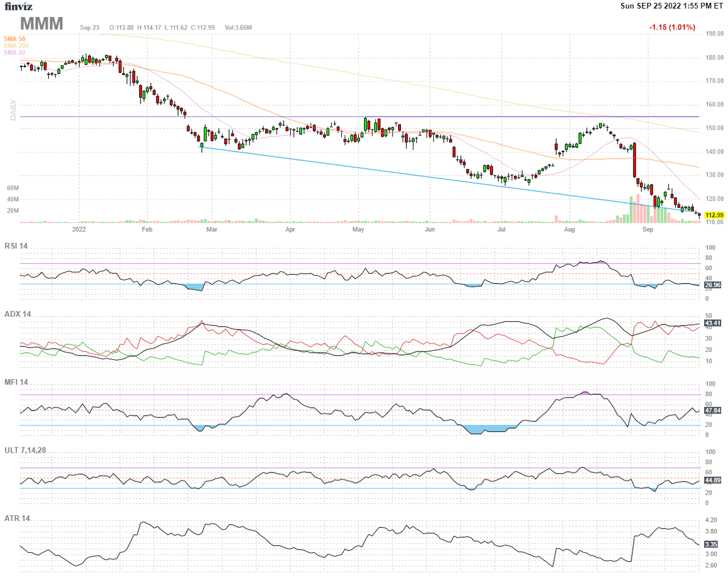Click the Vol:3.66M volume readout
This screenshot has width=728, height=580.
[x=238, y=27]
